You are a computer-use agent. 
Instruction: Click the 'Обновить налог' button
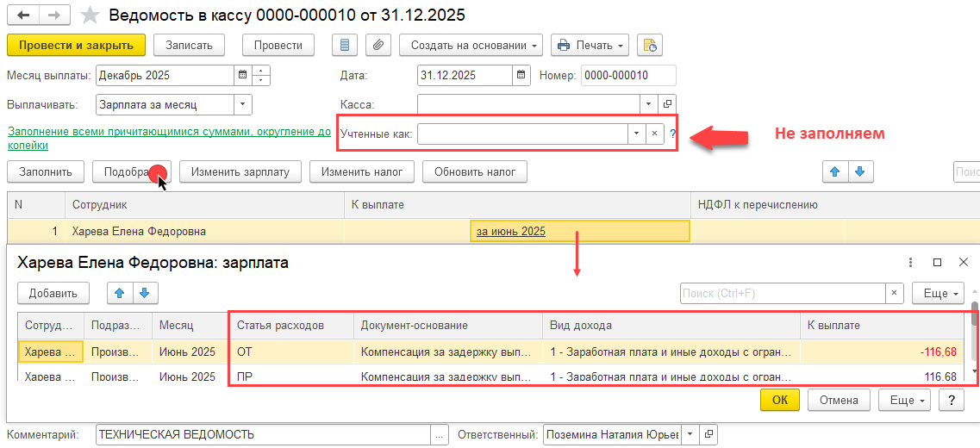(x=475, y=171)
